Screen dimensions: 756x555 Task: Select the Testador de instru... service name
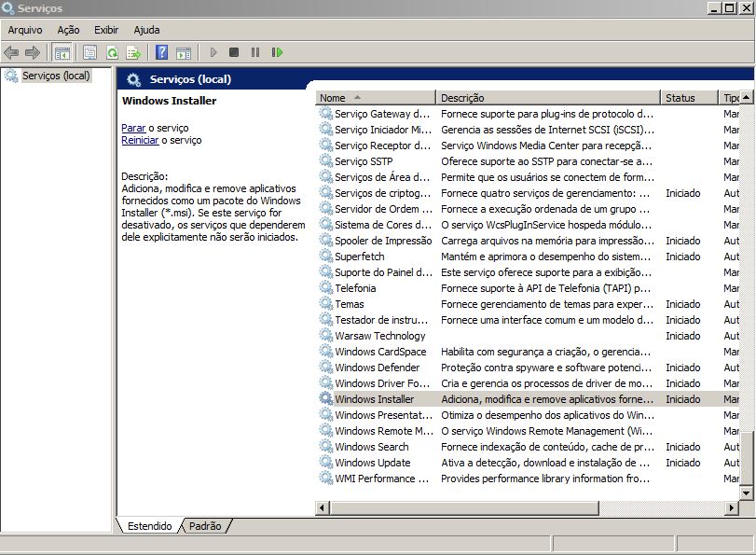pos(381,320)
